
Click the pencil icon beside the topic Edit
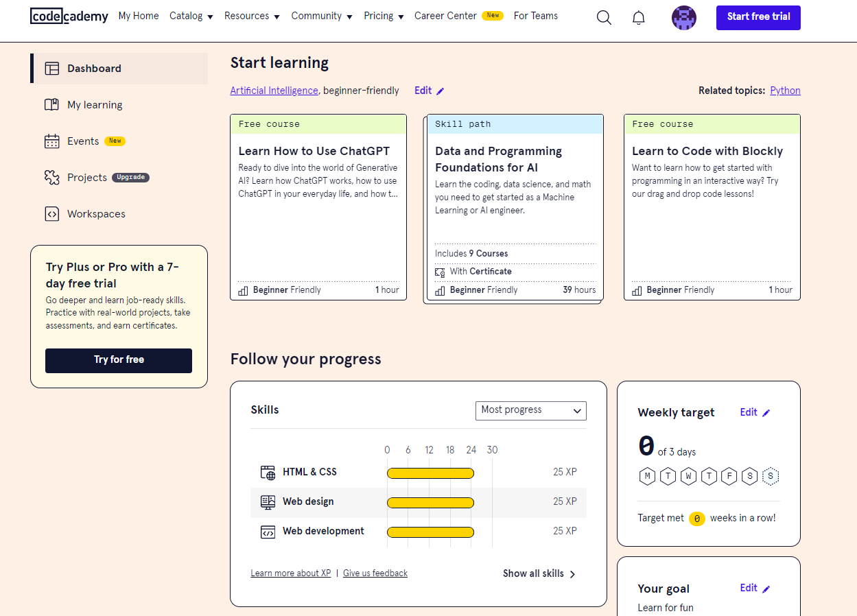(441, 91)
